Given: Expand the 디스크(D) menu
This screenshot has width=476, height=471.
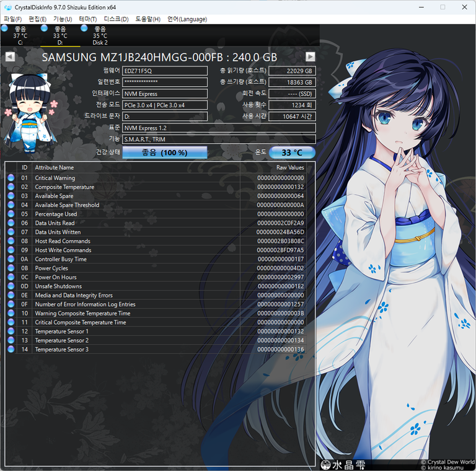Looking at the screenshot, I should [116, 19].
